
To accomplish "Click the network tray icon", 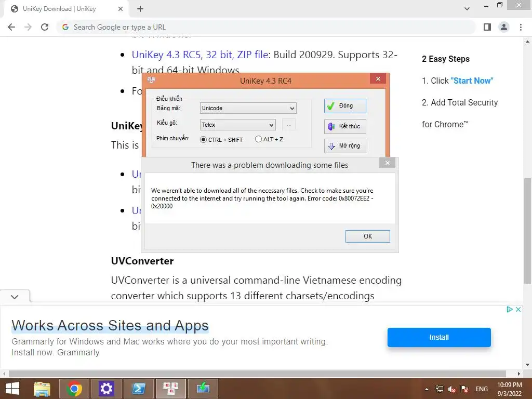I will [x=440, y=389].
